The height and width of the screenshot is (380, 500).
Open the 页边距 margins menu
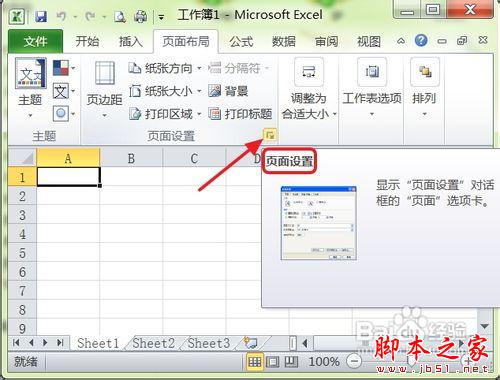tap(105, 89)
